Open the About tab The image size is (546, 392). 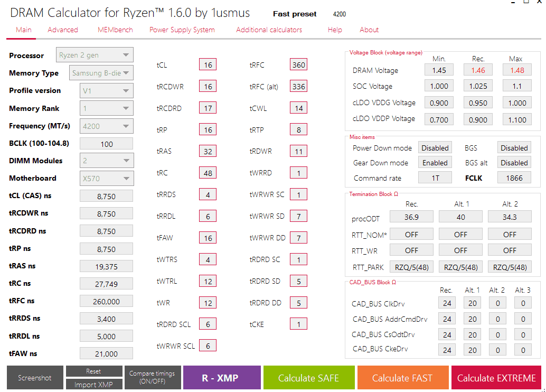pyautogui.click(x=369, y=30)
